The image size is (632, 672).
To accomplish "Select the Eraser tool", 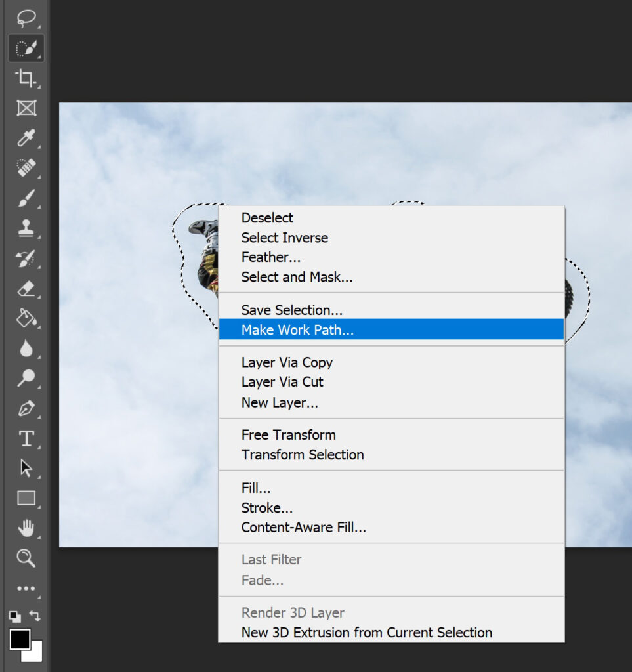I will (26, 289).
